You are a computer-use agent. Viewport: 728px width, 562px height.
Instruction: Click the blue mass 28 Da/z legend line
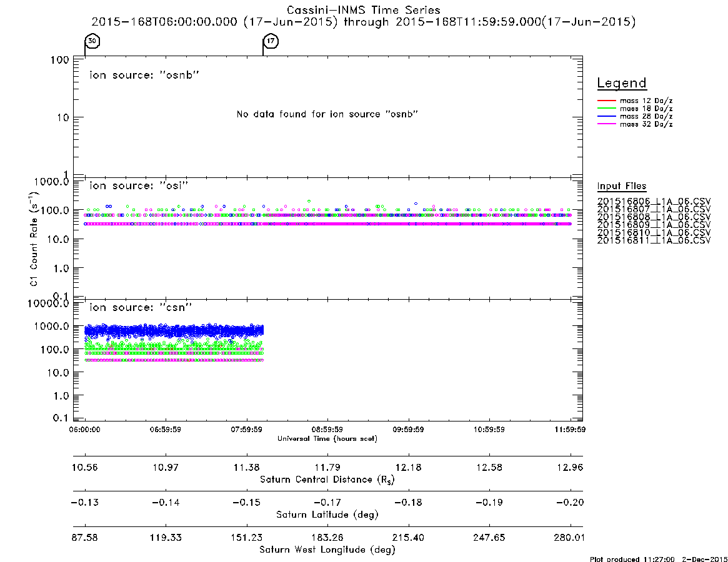point(606,116)
